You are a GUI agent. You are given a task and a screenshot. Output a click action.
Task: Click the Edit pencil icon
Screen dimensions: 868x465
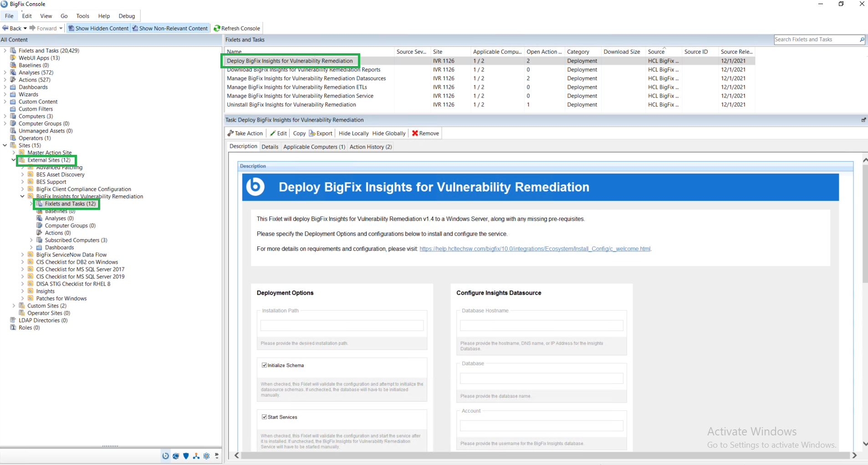273,133
